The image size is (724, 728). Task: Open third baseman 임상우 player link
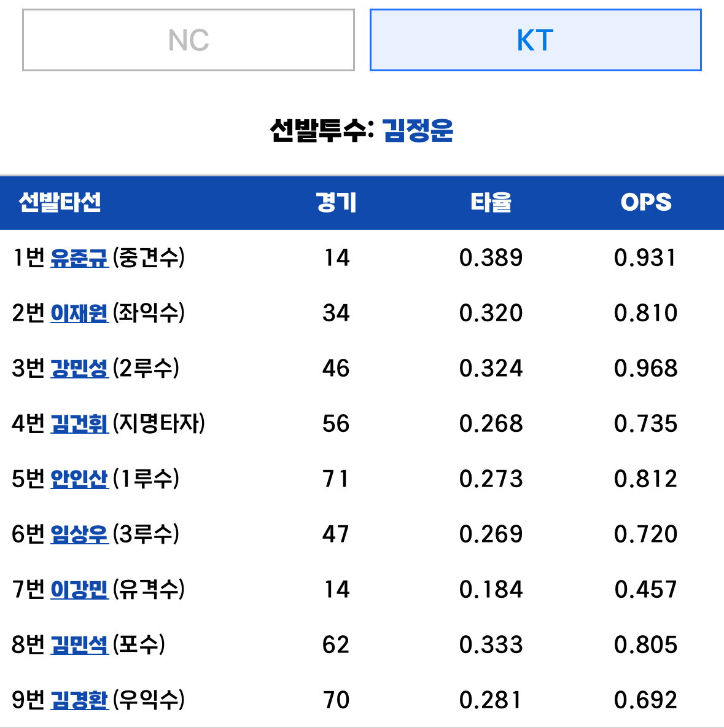[x=79, y=534]
